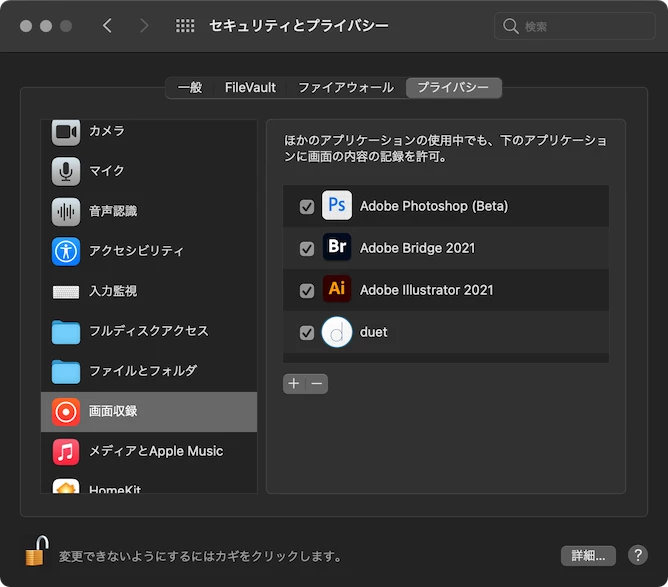Click the ファイルとフォルダ label

point(143,371)
